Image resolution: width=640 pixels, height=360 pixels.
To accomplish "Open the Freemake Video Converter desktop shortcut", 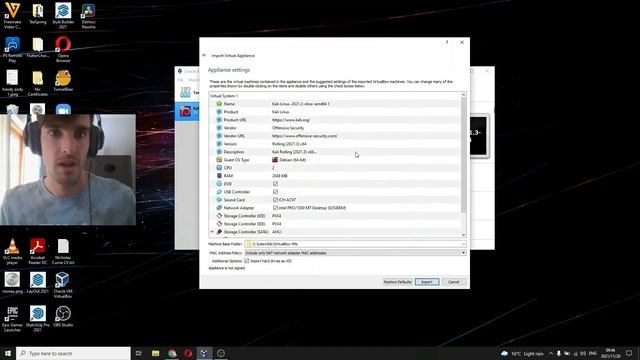I will coord(12,16).
